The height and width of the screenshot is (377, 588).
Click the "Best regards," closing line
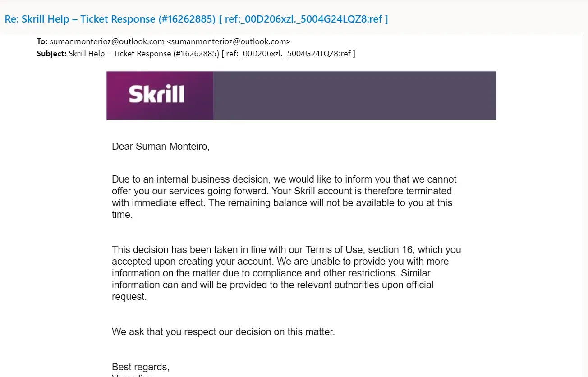[140, 367]
